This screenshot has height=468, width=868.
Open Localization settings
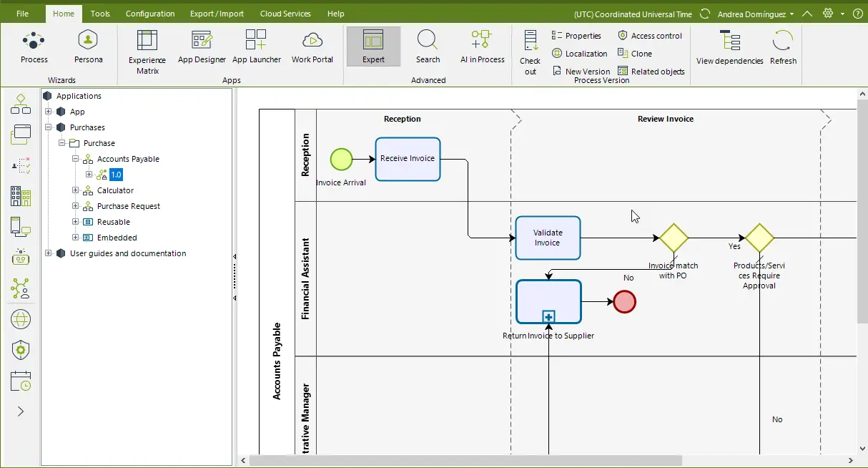point(579,54)
